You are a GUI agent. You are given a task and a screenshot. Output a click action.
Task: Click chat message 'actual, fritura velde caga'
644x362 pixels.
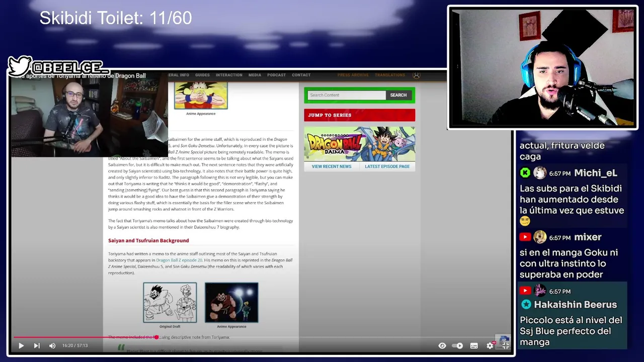[562, 151]
